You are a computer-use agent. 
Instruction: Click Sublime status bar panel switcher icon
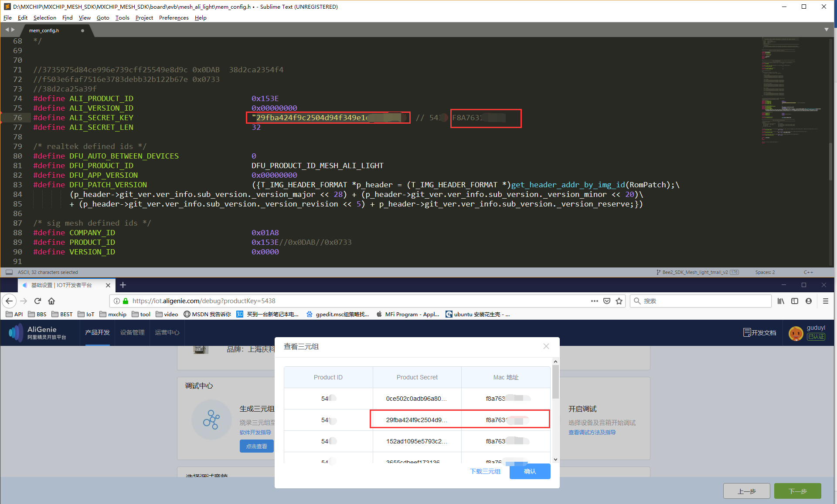(x=9, y=272)
